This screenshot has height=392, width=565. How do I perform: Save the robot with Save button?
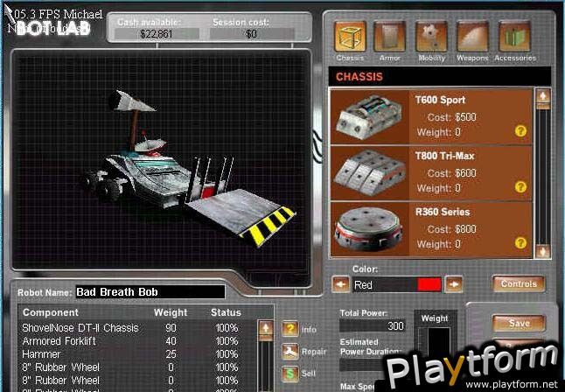519,323
